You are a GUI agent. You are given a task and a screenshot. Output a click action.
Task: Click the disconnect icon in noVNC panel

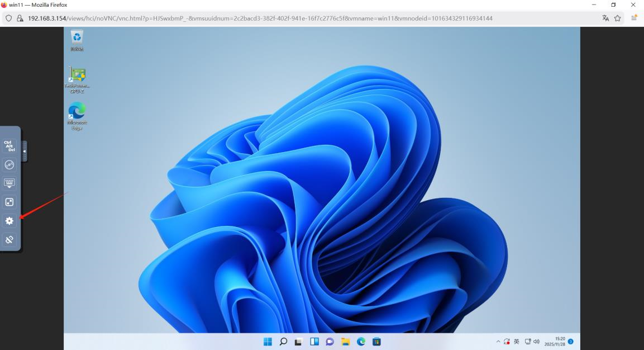pos(9,240)
